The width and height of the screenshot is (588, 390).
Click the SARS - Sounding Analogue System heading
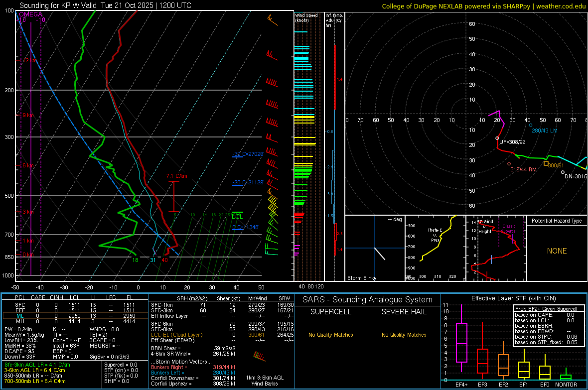368,300
